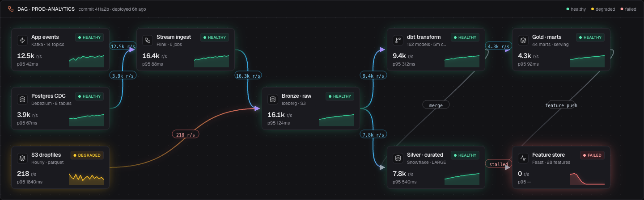The image size is (644, 200).
Task: Open the Bronze raw throughput sparkline
Action: pyautogui.click(x=337, y=120)
